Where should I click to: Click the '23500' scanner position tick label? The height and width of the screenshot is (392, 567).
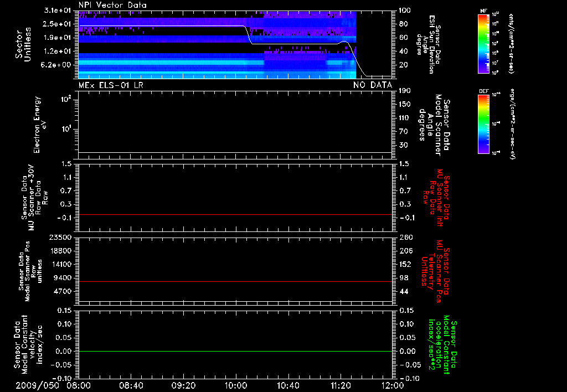[x=60, y=237]
